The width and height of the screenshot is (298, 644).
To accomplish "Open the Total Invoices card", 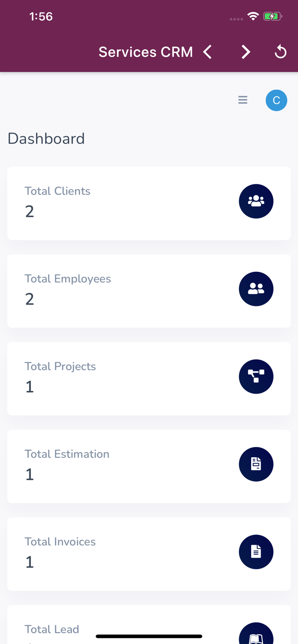I will coord(149,554).
